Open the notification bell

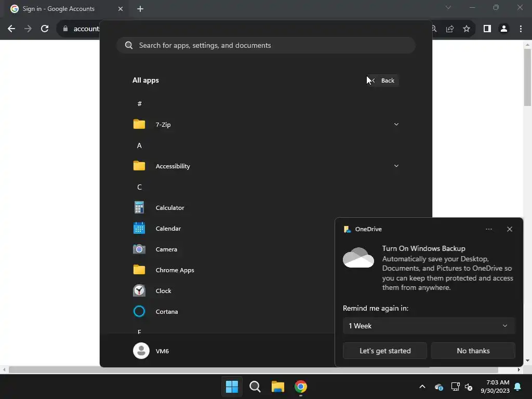coord(518,387)
